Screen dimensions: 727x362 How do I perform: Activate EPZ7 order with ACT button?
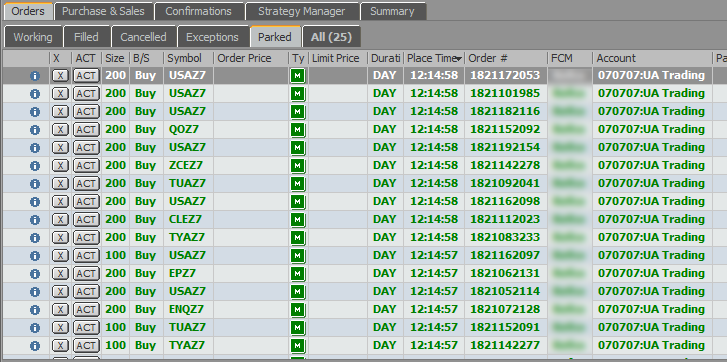point(86,274)
